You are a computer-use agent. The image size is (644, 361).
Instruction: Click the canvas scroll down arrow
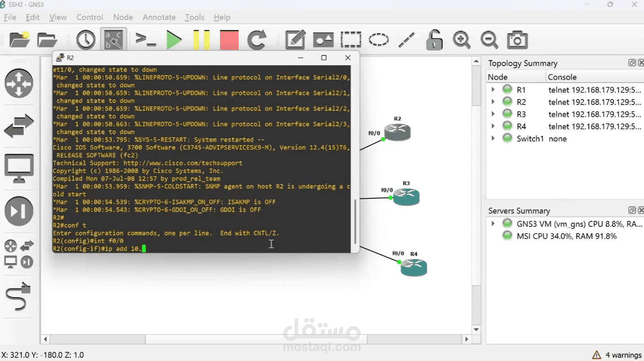[x=476, y=329]
